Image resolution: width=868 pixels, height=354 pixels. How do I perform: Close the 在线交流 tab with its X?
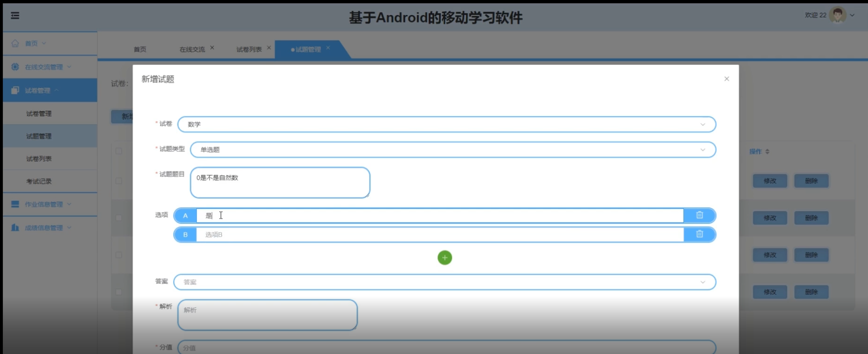(212, 48)
